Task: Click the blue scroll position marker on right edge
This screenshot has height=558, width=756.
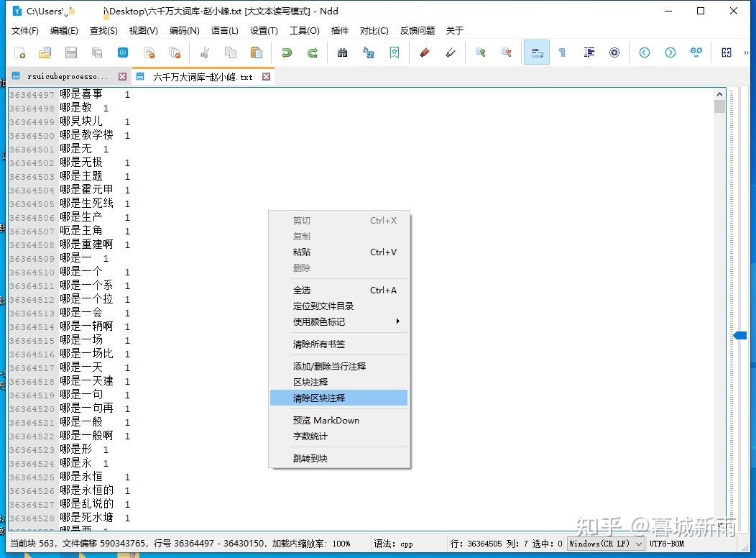Action: [742, 334]
